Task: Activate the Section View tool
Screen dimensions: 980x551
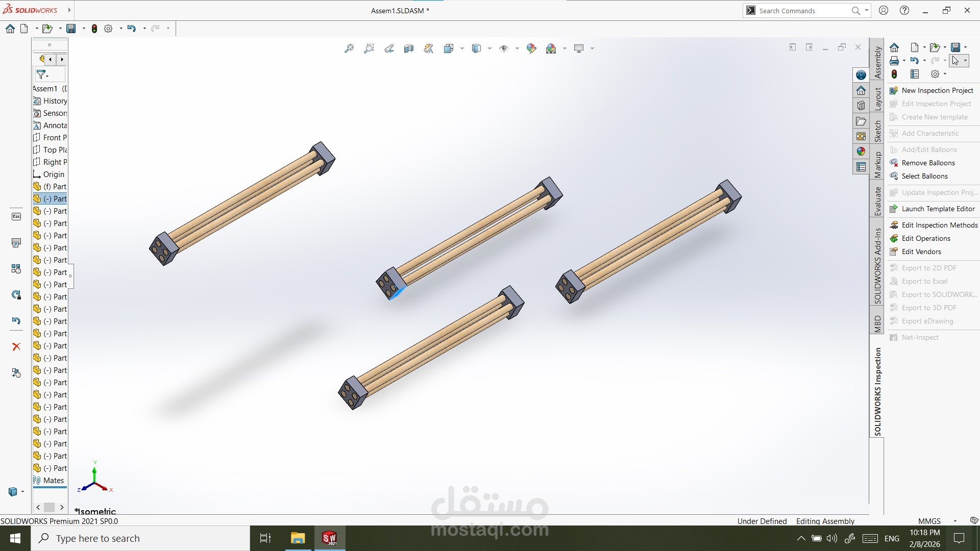Action: click(409, 48)
